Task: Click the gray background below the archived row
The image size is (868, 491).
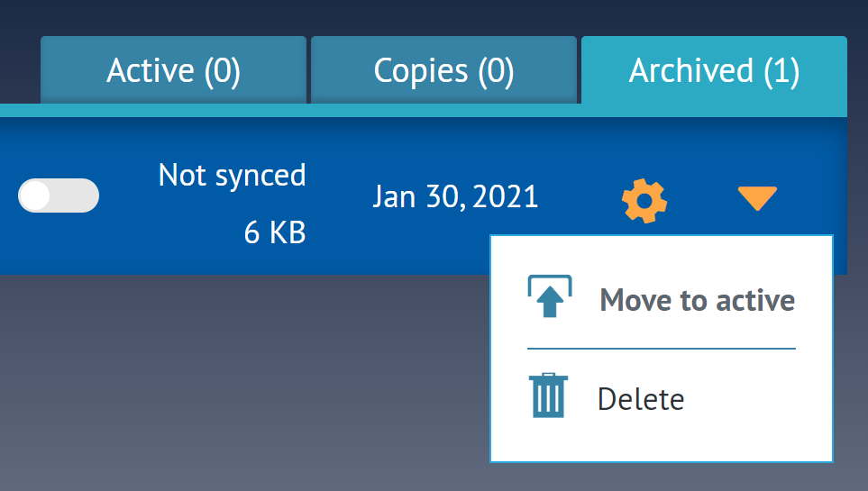Action: click(243, 378)
